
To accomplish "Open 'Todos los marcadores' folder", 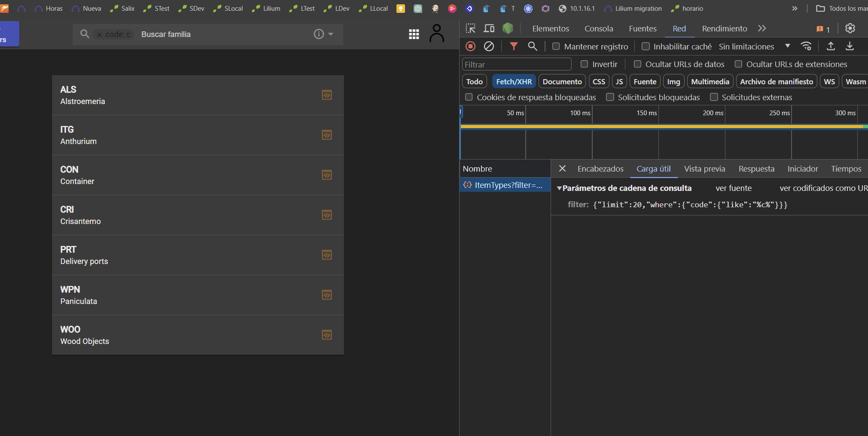I will pos(842,8).
